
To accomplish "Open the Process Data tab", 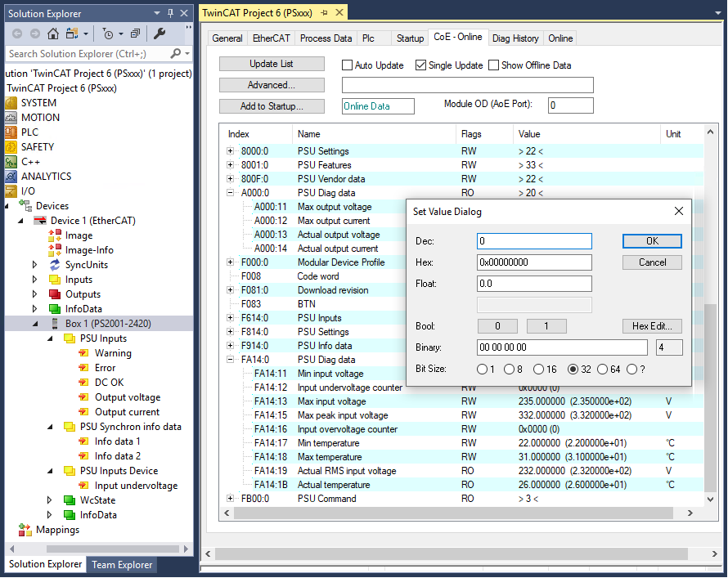I will tap(326, 38).
